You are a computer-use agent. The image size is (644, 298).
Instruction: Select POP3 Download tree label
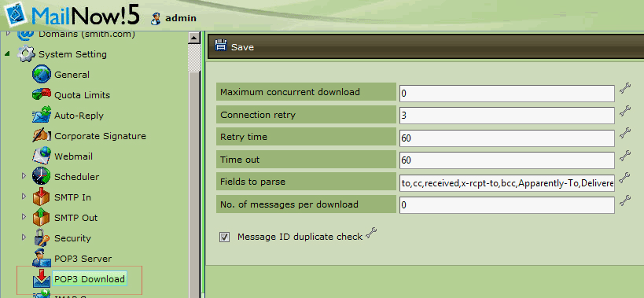point(90,279)
